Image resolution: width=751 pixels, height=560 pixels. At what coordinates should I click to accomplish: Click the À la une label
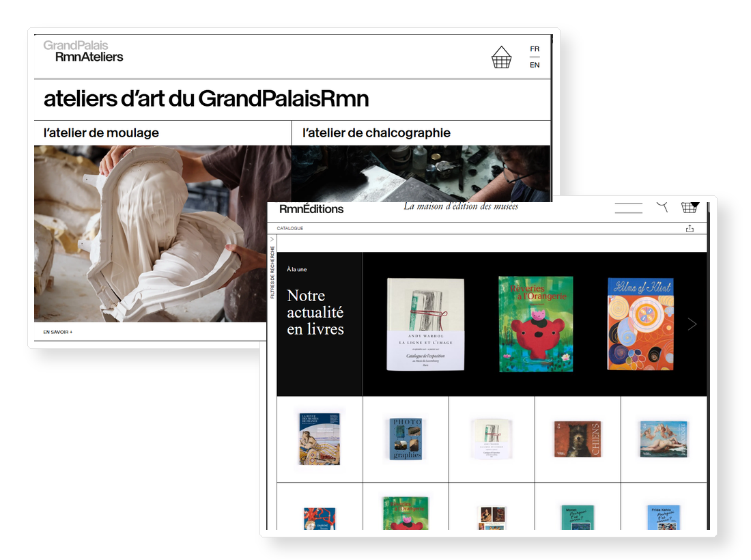[x=296, y=269]
